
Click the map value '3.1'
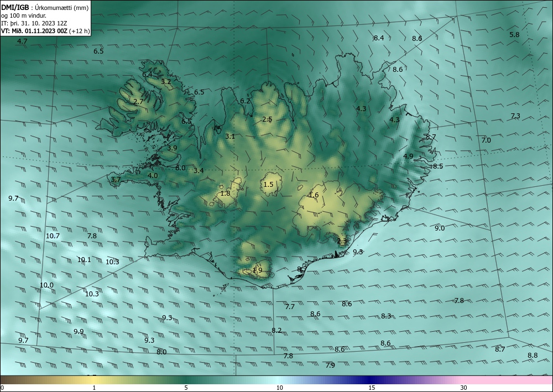(x=230, y=136)
